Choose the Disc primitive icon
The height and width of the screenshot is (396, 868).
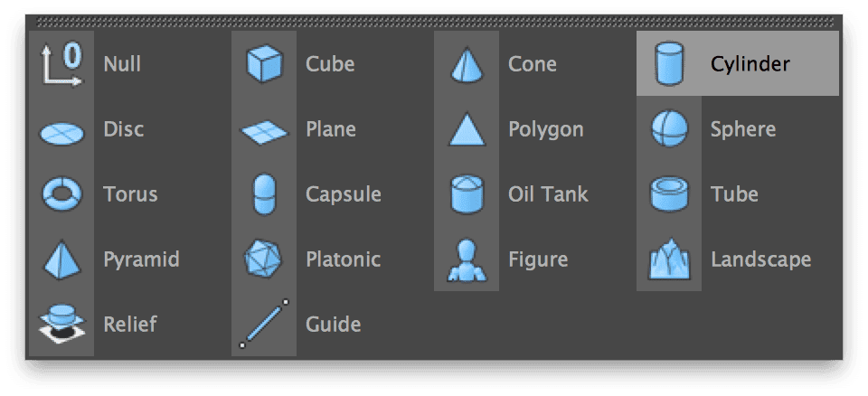click(61, 130)
